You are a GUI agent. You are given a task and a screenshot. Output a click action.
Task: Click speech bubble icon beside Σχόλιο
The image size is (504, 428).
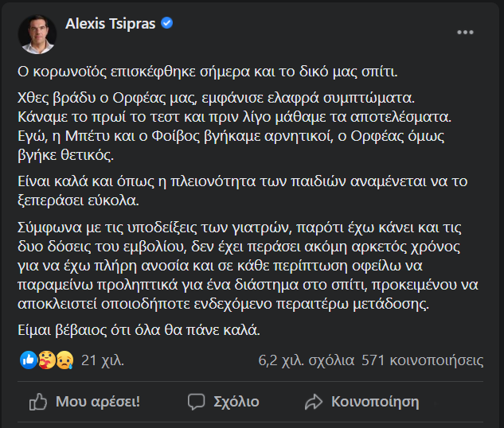[196, 401]
